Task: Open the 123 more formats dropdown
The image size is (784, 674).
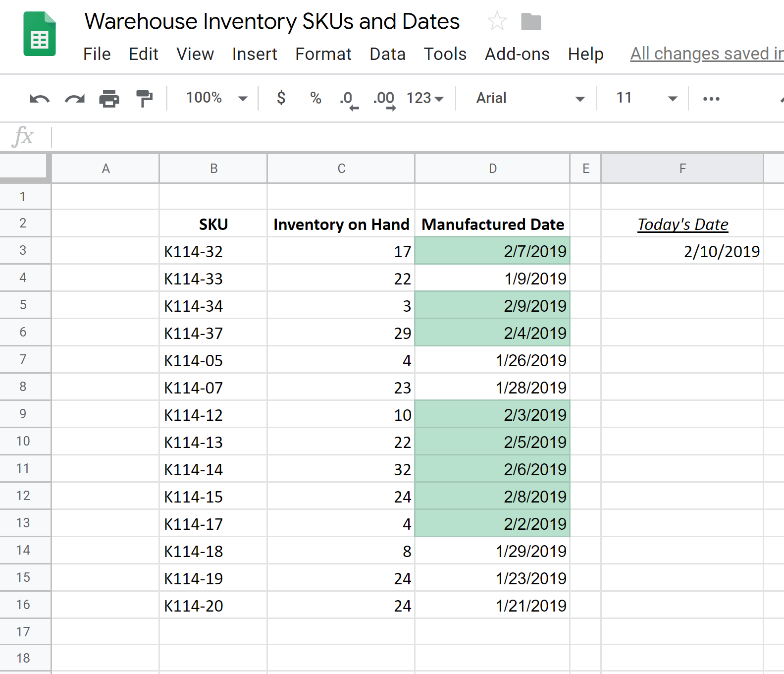Action: (425, 98)
